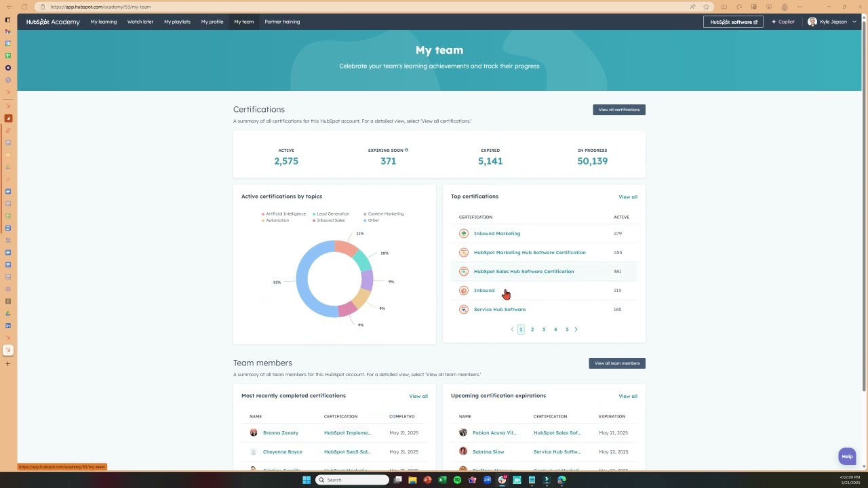Image resolution: width=868 pixels, height=488 pixels.
Task: Switch to My playlists tab
Action: click(x=177, y=22)
